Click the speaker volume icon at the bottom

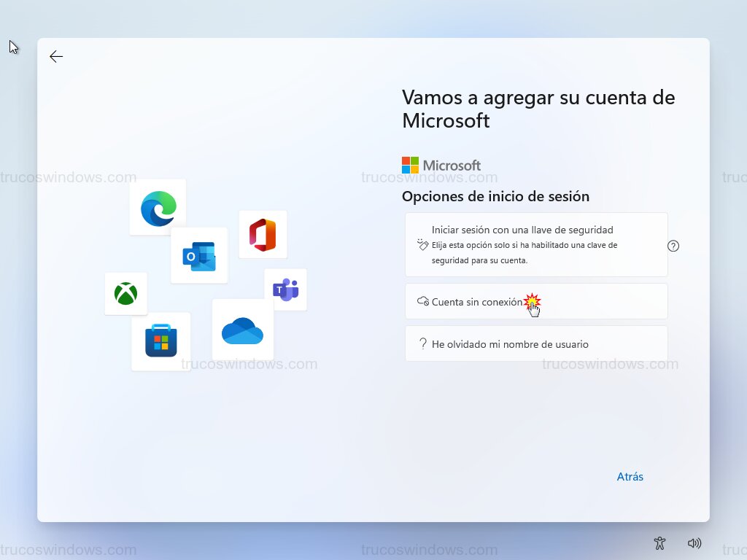[694, 543]
